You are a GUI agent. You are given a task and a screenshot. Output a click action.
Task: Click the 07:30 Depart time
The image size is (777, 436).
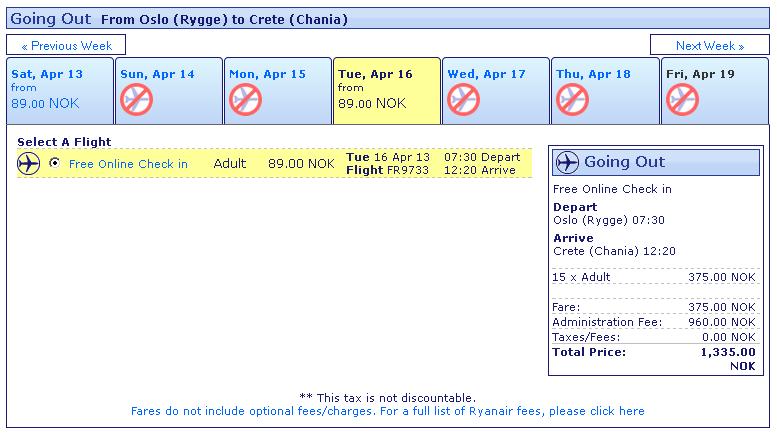482,157
